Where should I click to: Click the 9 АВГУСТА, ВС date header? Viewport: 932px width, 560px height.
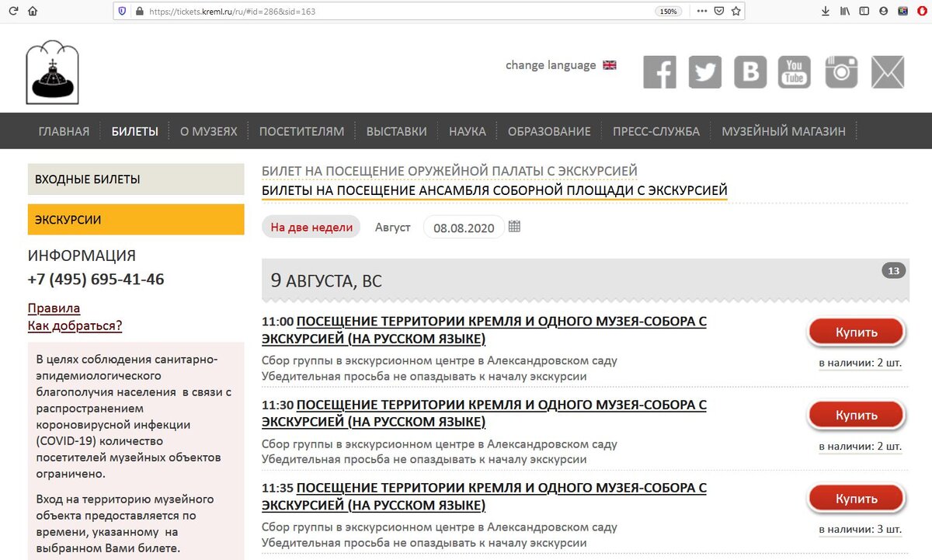(x=326, y=281)
